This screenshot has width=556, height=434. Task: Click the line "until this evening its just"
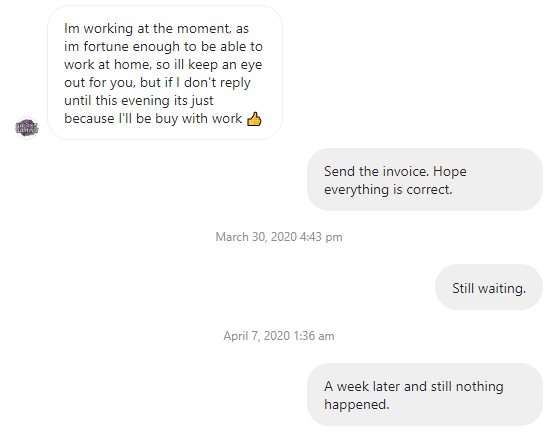pos(139,101)
